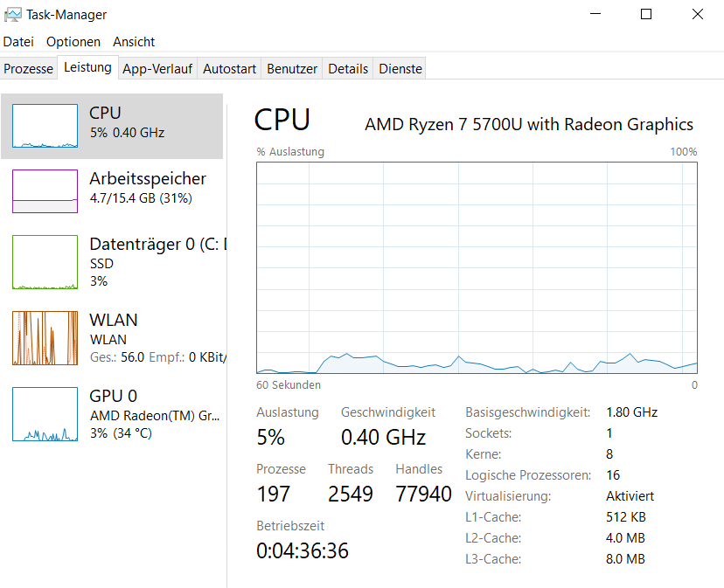Click the AMD Ryzen 7 5700U processor name
Image resolution: width=724 pixels, height=588 pixels.
pyautogui.click(x=528, y=125)
